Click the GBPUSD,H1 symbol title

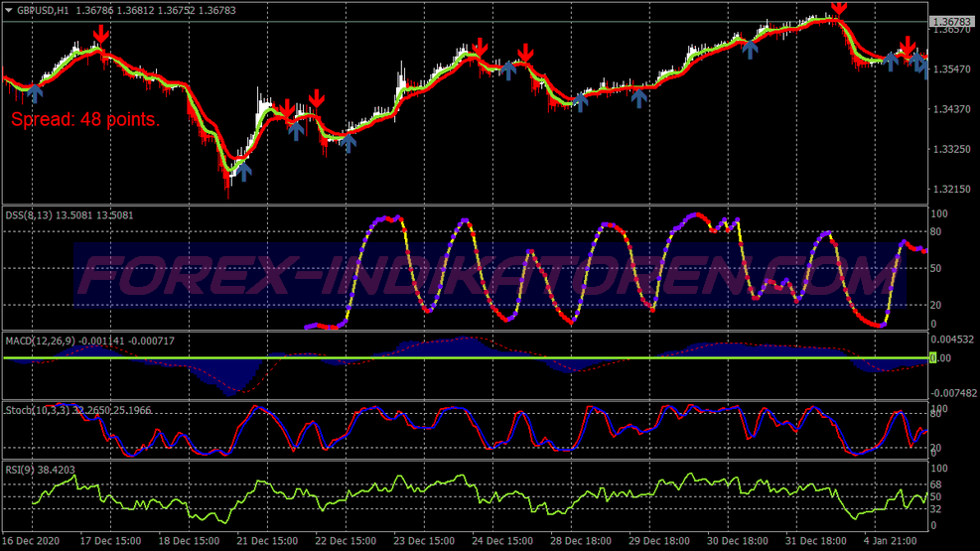coord(43,10)
